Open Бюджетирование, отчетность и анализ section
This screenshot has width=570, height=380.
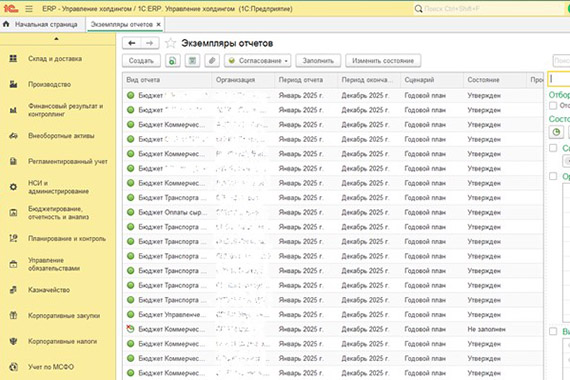click(59, 213)
